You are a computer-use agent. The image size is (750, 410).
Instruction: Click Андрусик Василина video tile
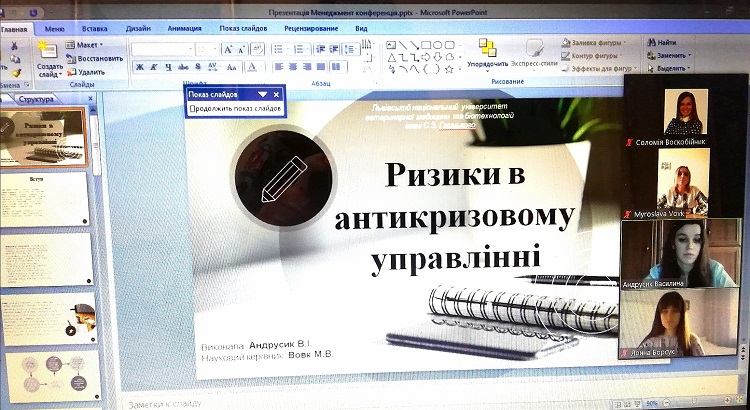pyautogui.click(x=681, y=254)
